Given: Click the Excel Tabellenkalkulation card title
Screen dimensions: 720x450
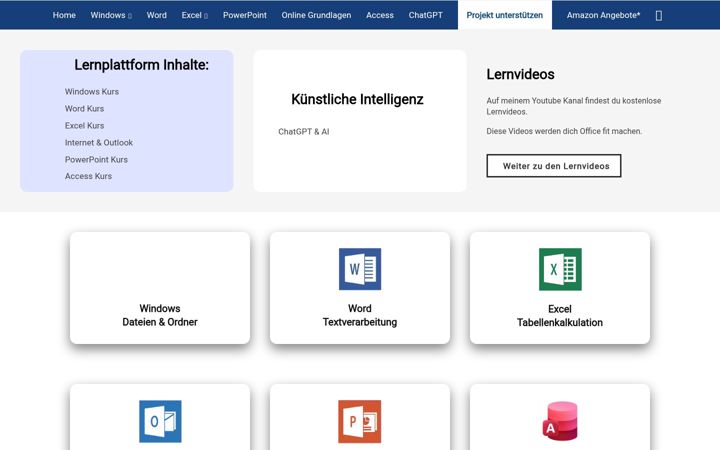Looking at the screenshot, I should (x=560, y=316).
